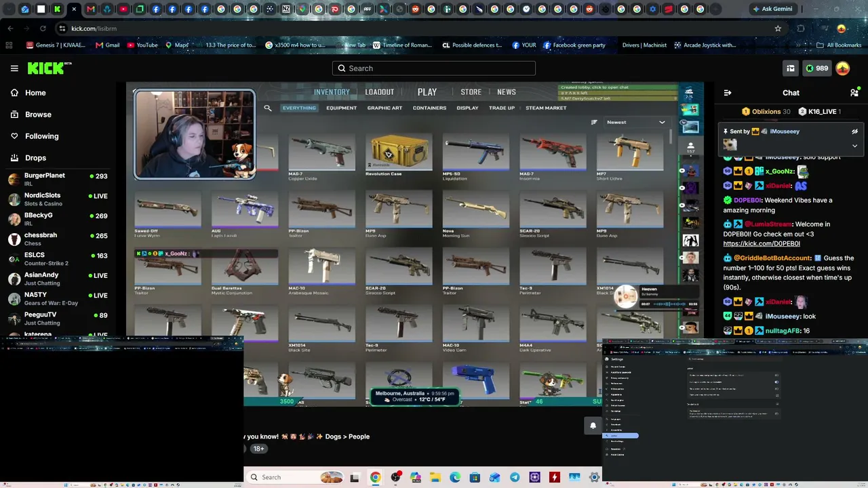Image resolution: width=868 pixels, height=488 pixels.
Task: Select the EQUIPMENT inventory filter
Action: [x=341, y=108]
